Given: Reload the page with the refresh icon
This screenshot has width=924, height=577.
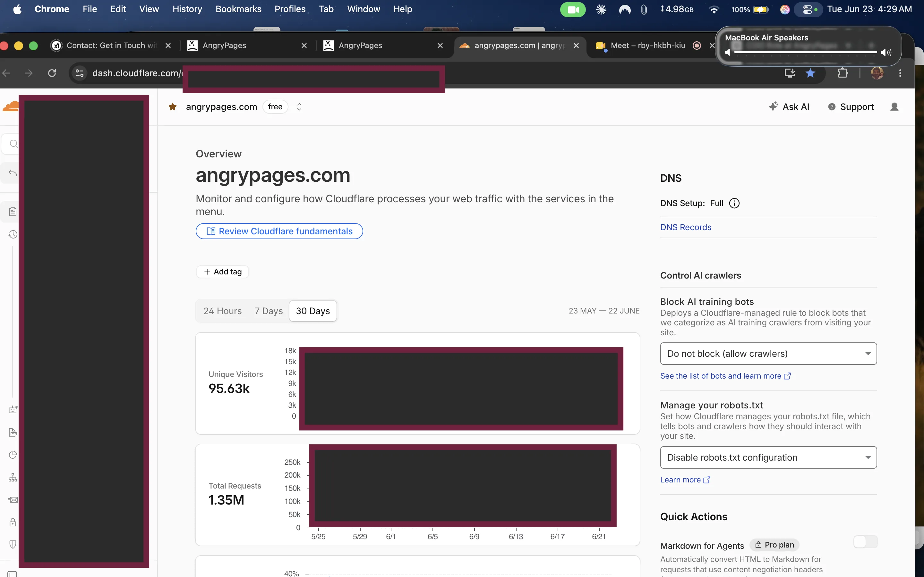Looking at the screenshot, I should 52,73.
